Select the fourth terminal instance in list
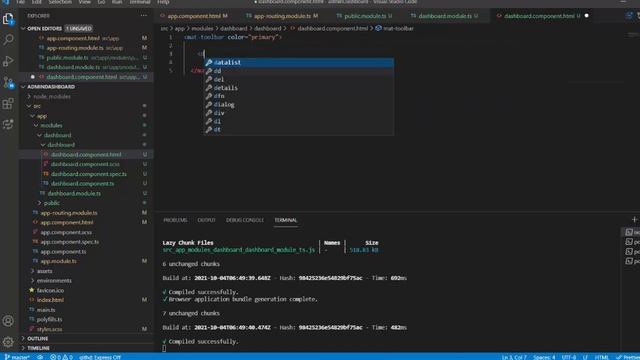This screenshot has width=640, height=360. (632, 261)
